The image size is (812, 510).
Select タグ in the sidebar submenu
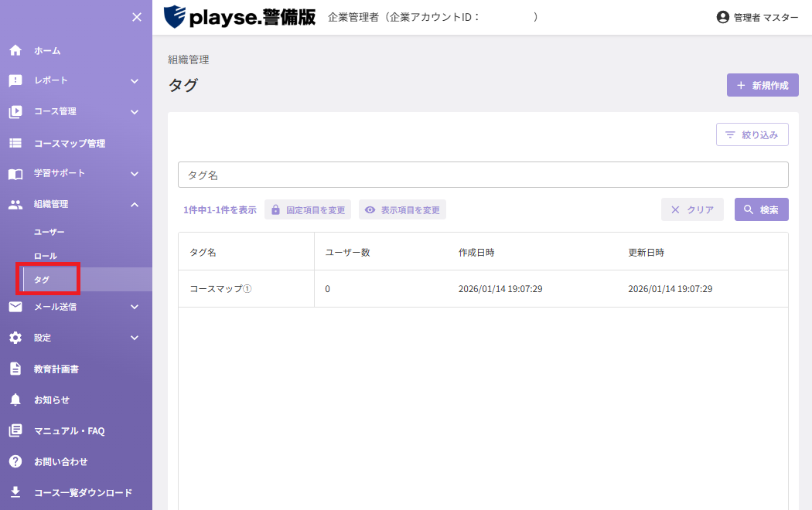coord(42,279)
